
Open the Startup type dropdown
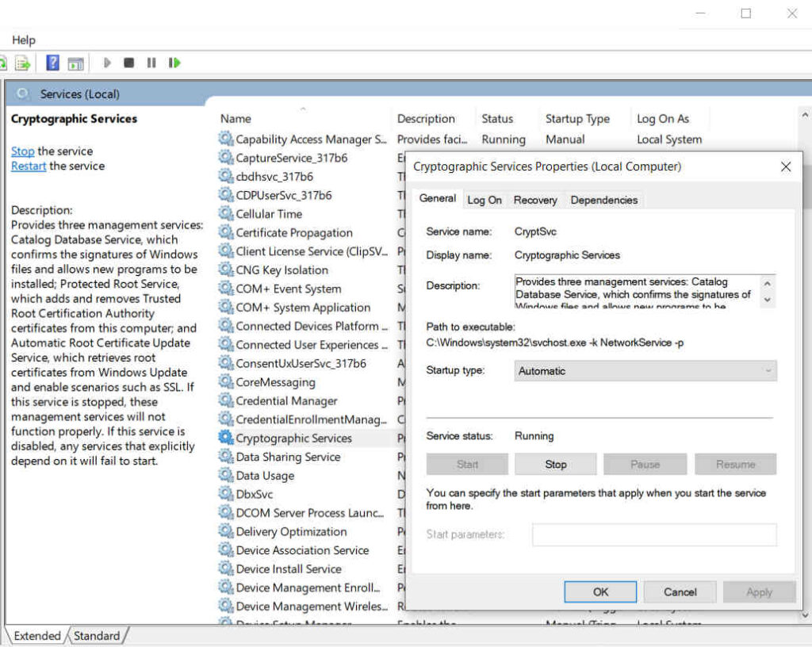645,370
